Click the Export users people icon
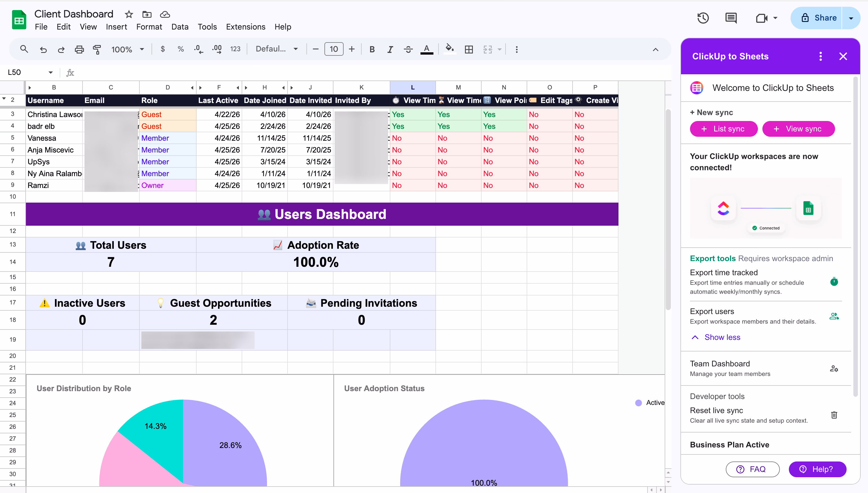Viewport: 868px width, 493px height. 834,316
